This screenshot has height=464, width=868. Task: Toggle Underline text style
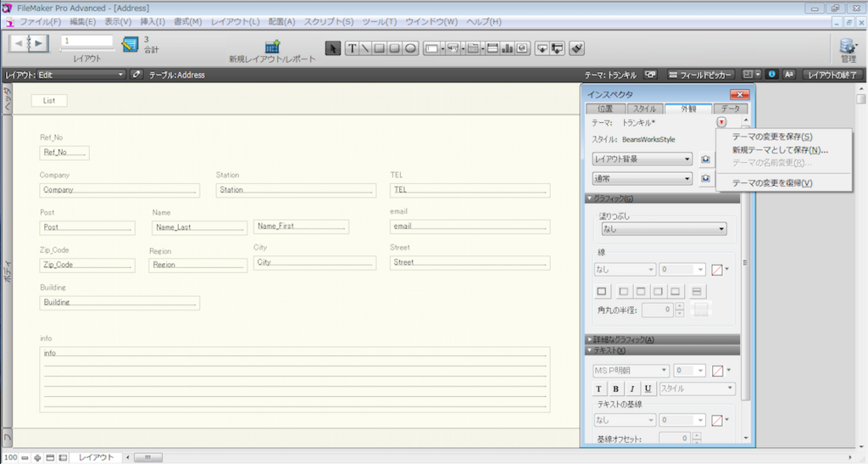tap(648, 389)
